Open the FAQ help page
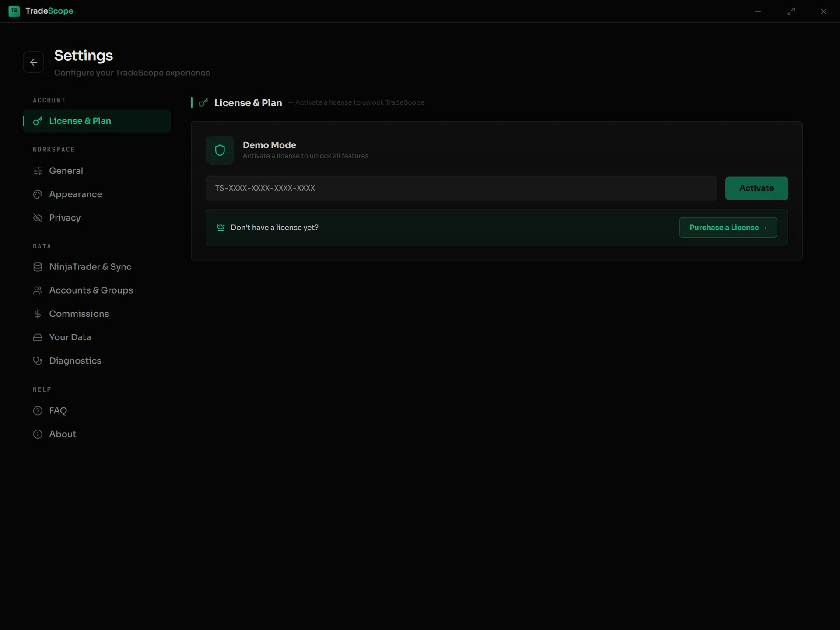 tap(97, 411)
